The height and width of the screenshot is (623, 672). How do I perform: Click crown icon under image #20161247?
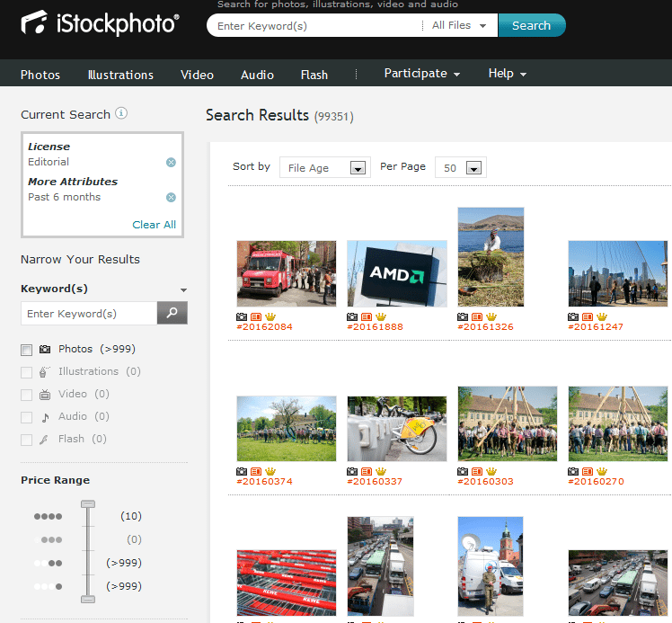602,316
